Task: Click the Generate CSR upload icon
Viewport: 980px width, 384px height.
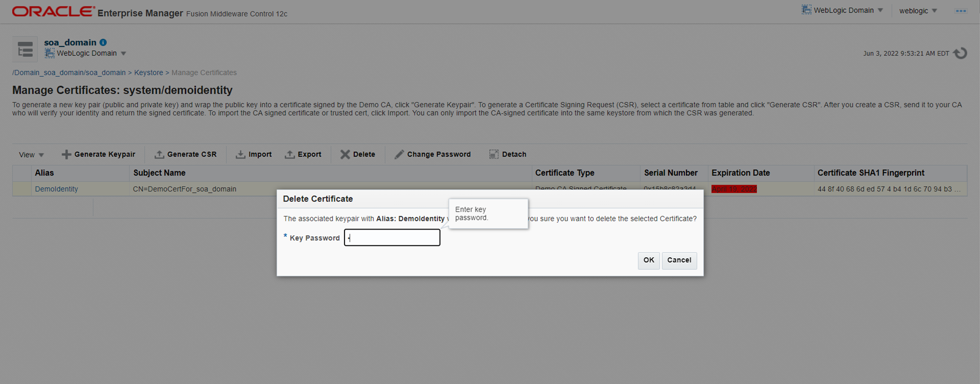Action: (159, 154)
